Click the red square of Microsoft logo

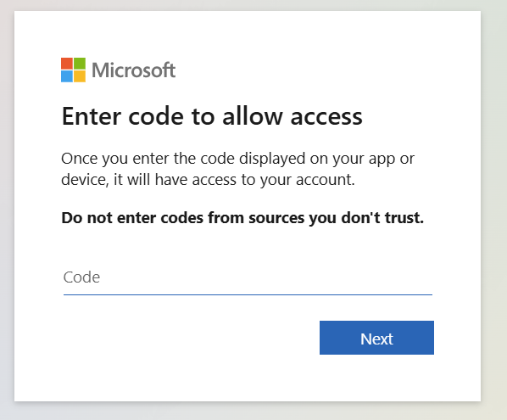point(67,64)
